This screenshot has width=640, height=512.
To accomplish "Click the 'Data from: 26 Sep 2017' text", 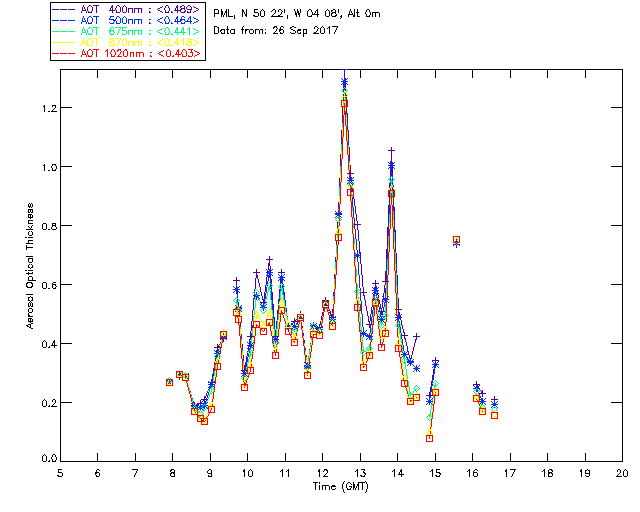I will 276,31.
